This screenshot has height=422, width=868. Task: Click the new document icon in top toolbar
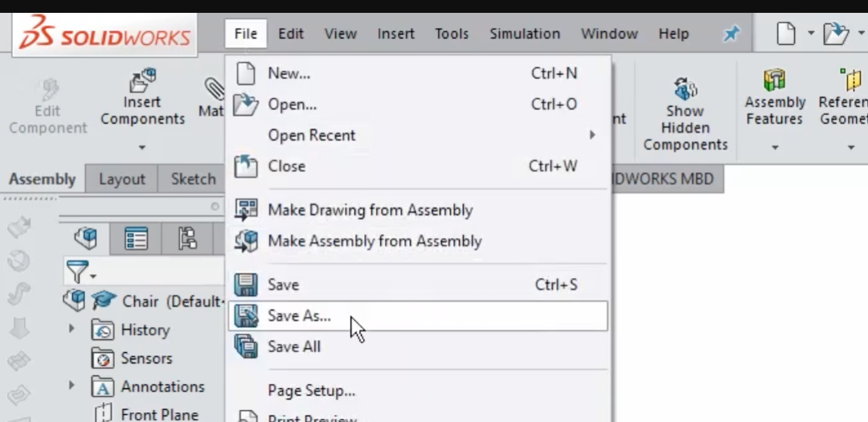pyautogui.click(x=785, y=34)
